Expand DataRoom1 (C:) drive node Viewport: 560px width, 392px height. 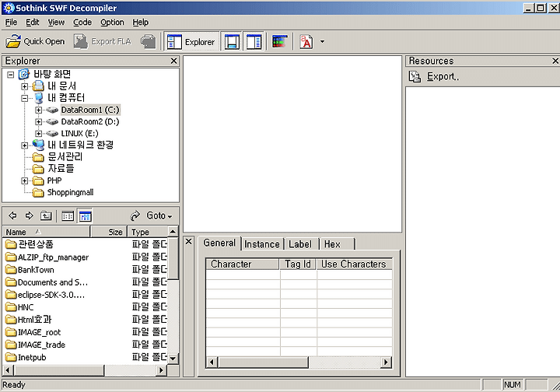39,110
